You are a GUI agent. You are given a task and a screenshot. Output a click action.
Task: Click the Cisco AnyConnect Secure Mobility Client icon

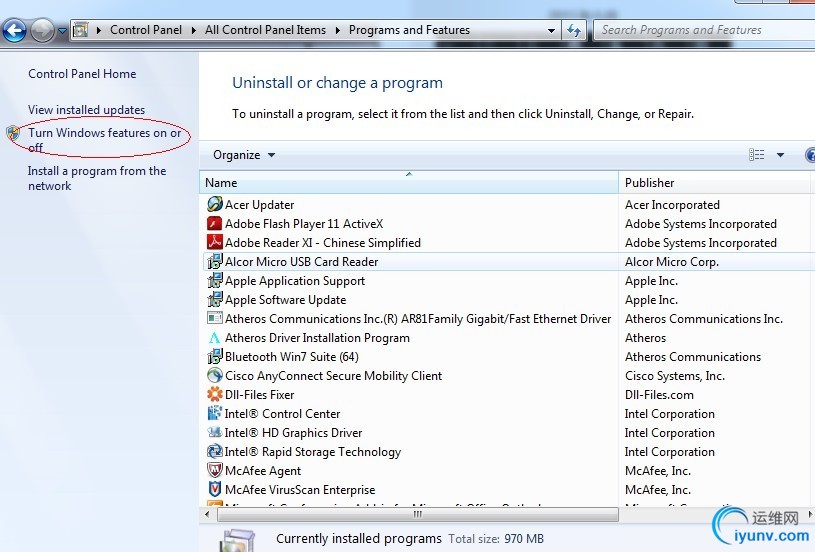pos(215,375)
